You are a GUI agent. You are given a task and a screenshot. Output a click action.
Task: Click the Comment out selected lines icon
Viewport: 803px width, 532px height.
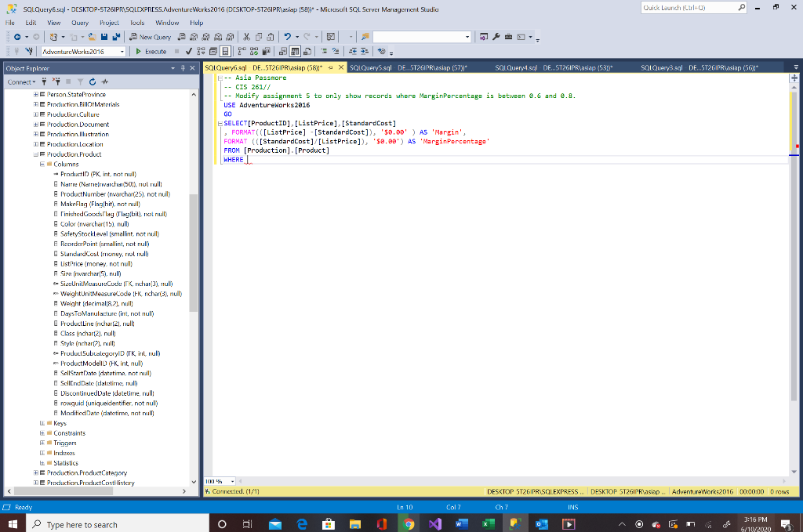tap(325, 52)
